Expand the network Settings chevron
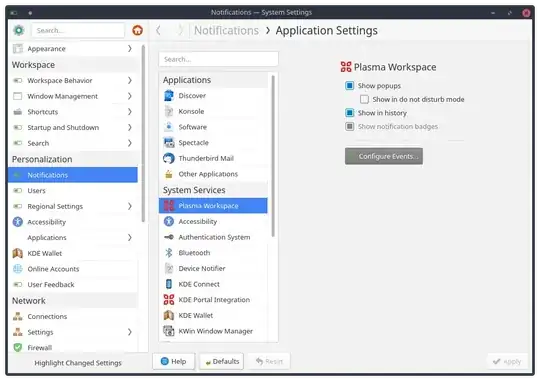 [x=130, y=332]
